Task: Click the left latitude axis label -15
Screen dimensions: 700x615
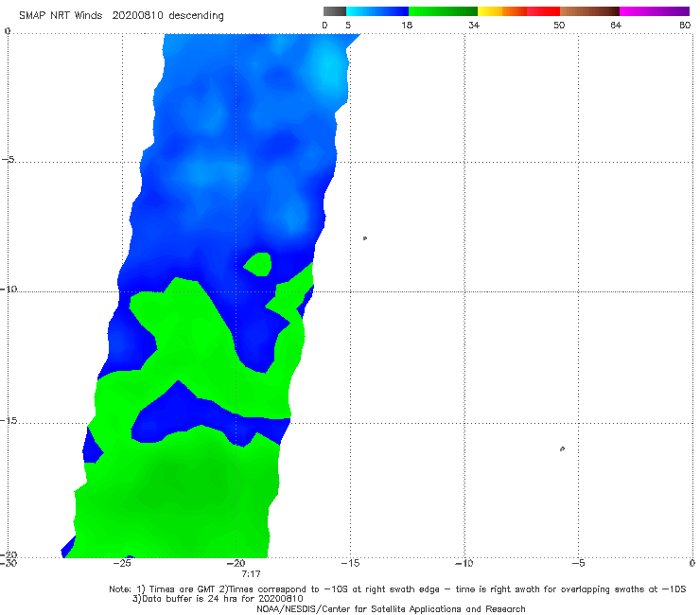Action: (9, 421)
